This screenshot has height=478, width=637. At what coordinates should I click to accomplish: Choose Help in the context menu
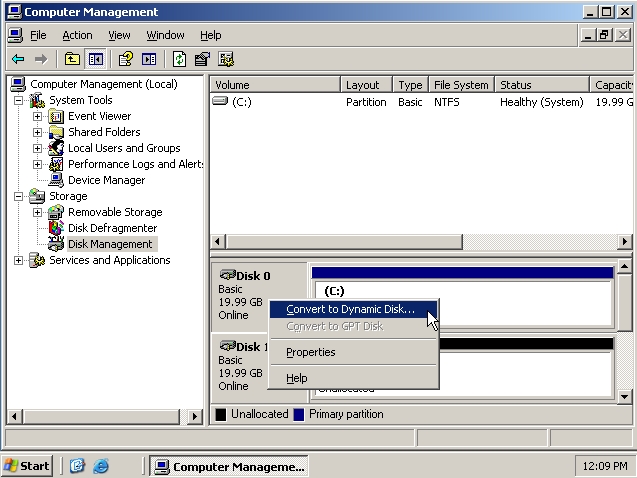[x=353, y=378]
